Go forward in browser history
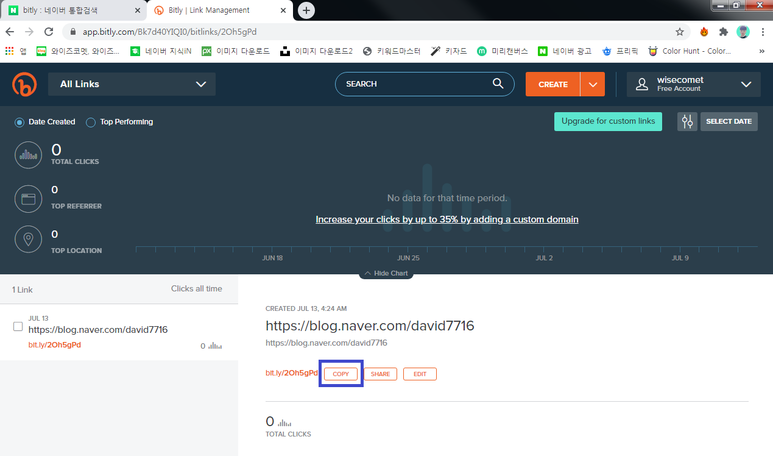 (29, 32)
